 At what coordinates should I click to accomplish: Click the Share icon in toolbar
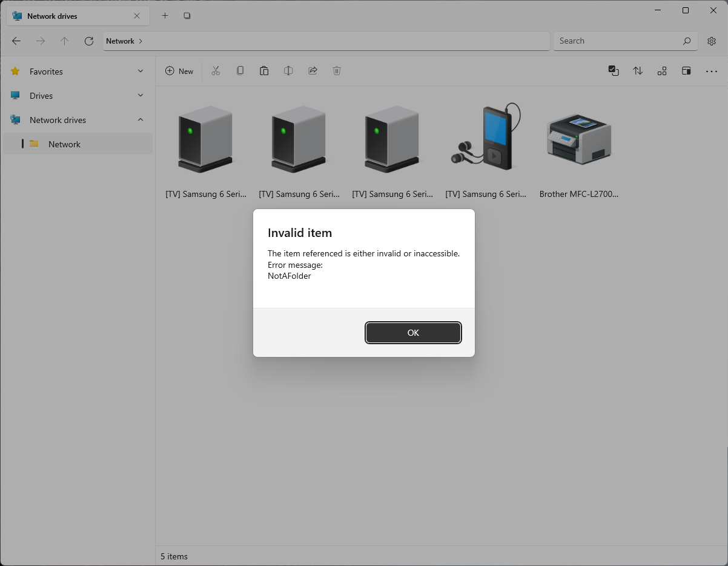[313, 71]
